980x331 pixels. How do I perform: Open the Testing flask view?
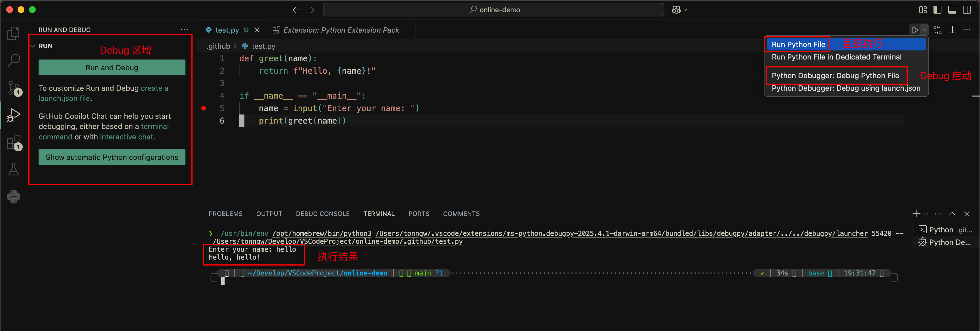(x=14, y=169)
